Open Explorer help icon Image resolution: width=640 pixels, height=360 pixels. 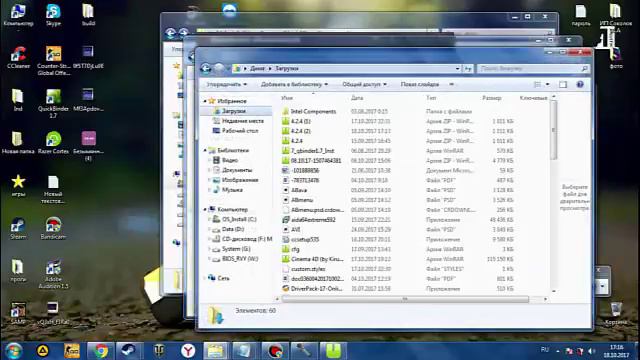[580, 84]
